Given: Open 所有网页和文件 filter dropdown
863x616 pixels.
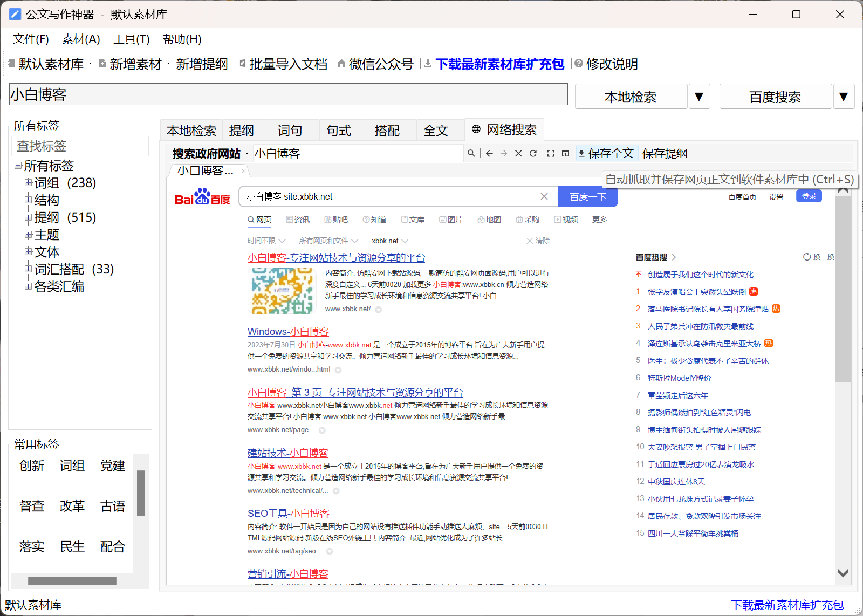Looking at the screenshot, I should pos(328,241).
